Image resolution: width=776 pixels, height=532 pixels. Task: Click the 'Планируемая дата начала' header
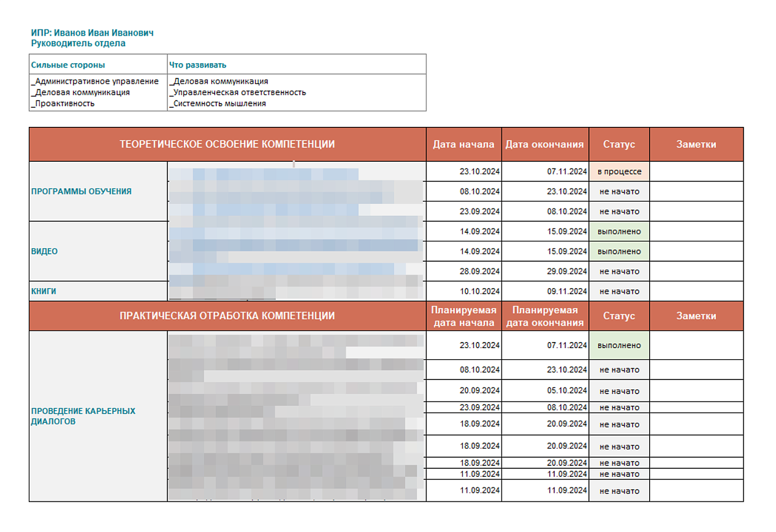pyautogui.click(x=463, y=316)
